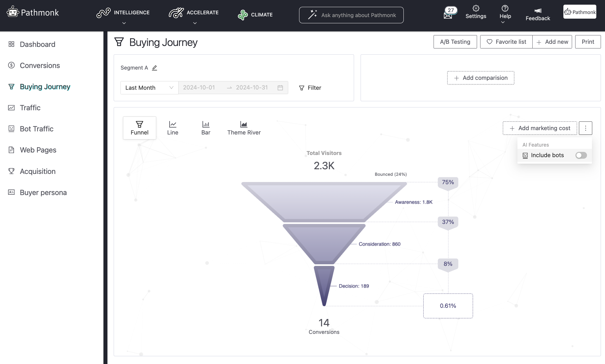The height and width of the screenshot is (364, 605).
Task: Select the 0.61% conversion rate box
Action: point(448,306)
